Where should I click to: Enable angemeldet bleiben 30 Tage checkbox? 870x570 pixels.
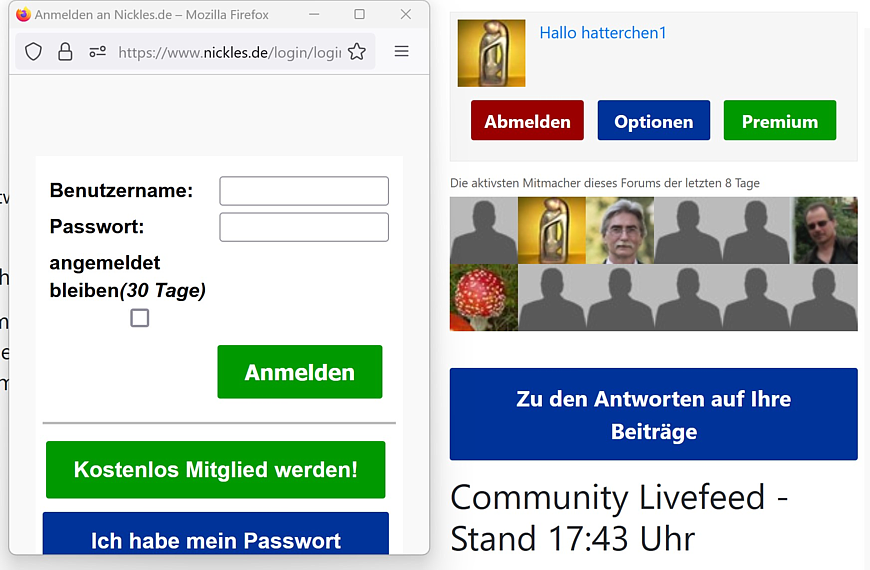click(140, 318)
